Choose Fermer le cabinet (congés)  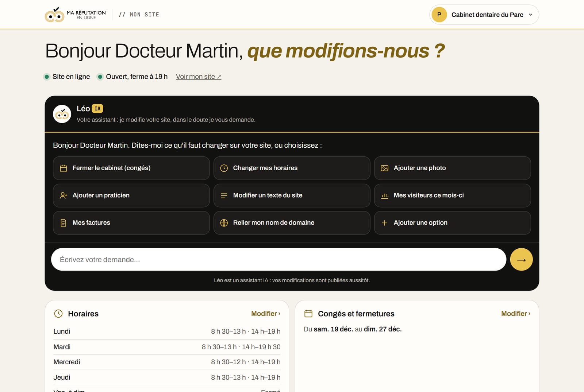[x=131, y=168]
